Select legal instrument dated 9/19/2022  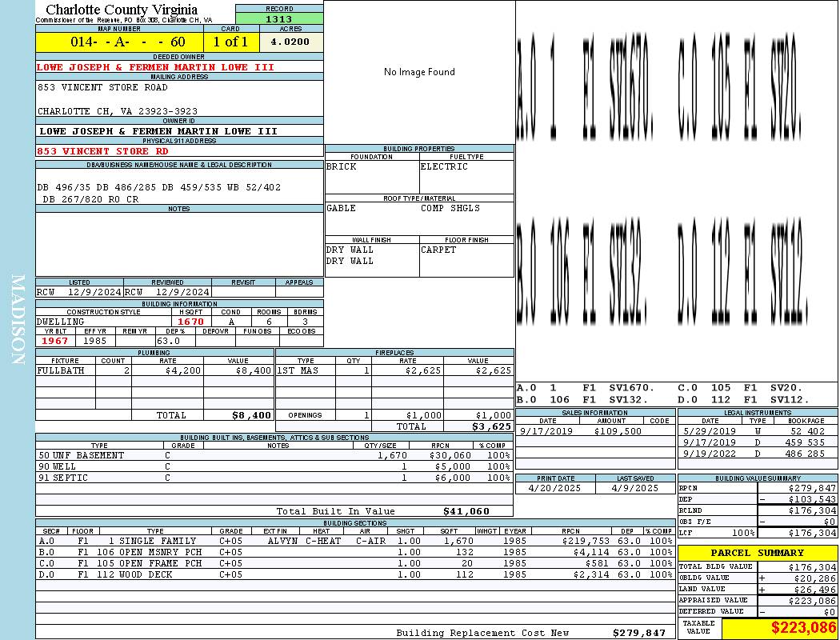pyautogui.click(x=758, y=454)
